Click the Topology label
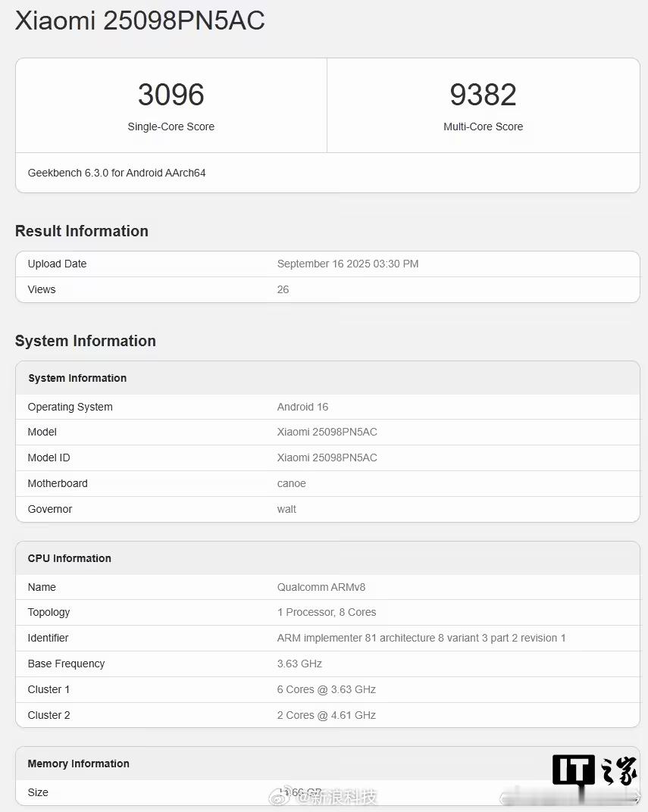This screenshot has width=648, height=812. point(49,612)
